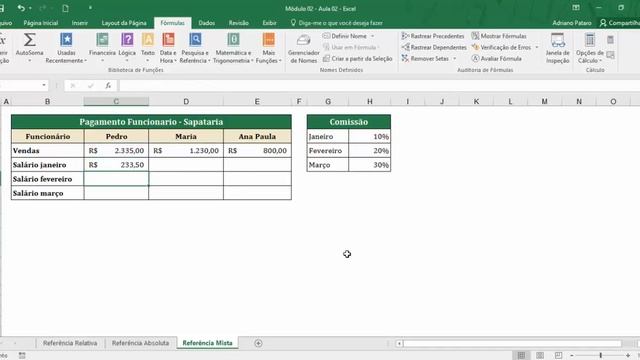
Task: Click the scroll-left arrow of horizontal scrollbar
Action: pyautogui.click(x=399, y=343)
